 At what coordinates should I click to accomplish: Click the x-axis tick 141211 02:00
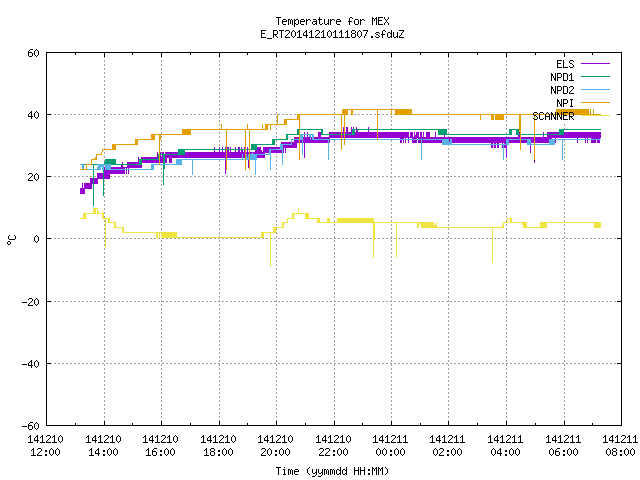pyautogui.click(x=447, y=445)
